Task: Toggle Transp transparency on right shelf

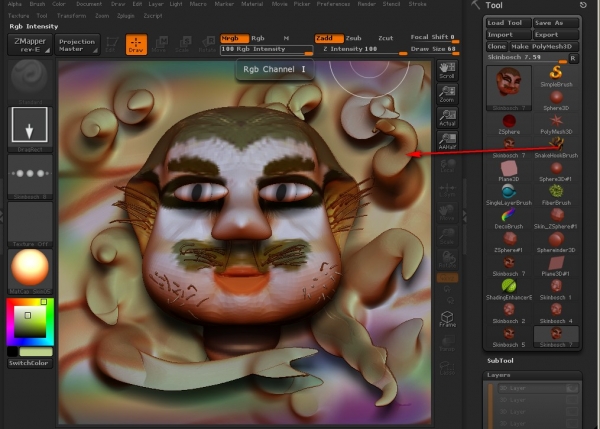Action: pos(447,343)
